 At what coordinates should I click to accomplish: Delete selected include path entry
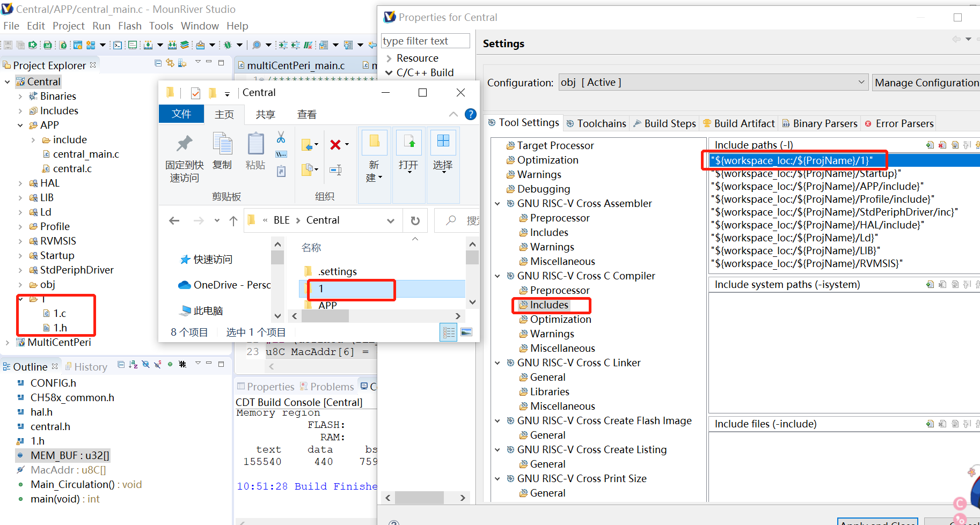[942, 145]
